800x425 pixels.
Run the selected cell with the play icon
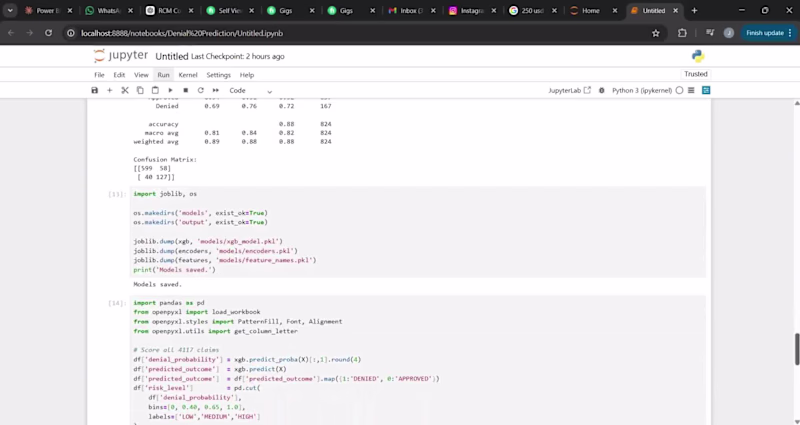pos(170,90)
